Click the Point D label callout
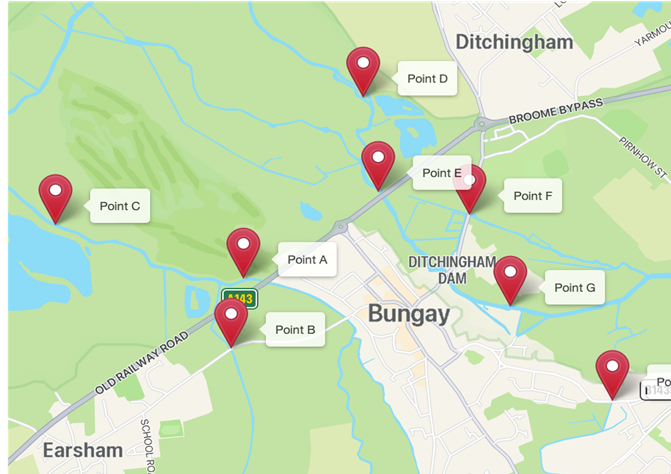Viewport: 671px width, 474px height. click(425, 78)
